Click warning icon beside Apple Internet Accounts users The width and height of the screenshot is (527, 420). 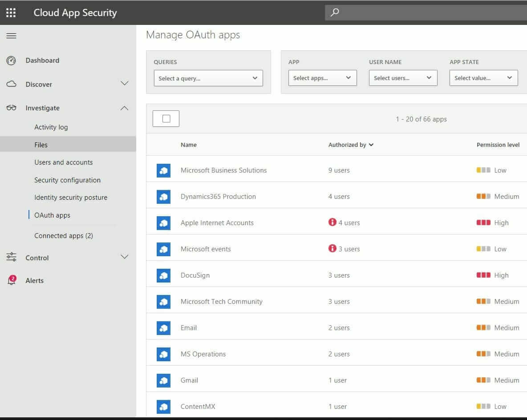tap(332, 222)
